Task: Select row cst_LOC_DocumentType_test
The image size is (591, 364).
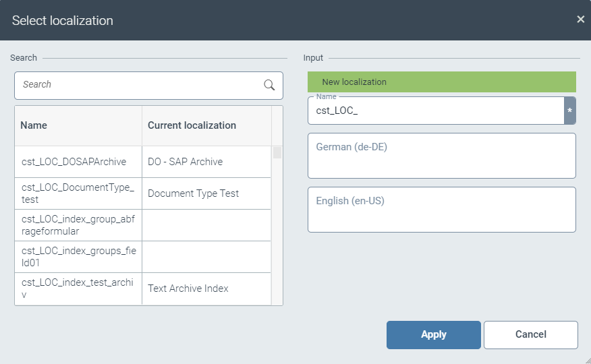Action: (x=78, y=193)
